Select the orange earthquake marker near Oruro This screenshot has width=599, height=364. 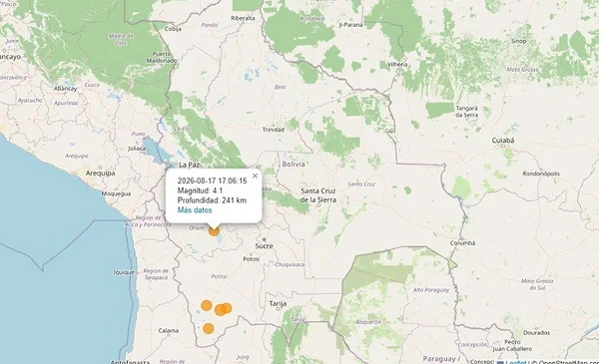214,230
